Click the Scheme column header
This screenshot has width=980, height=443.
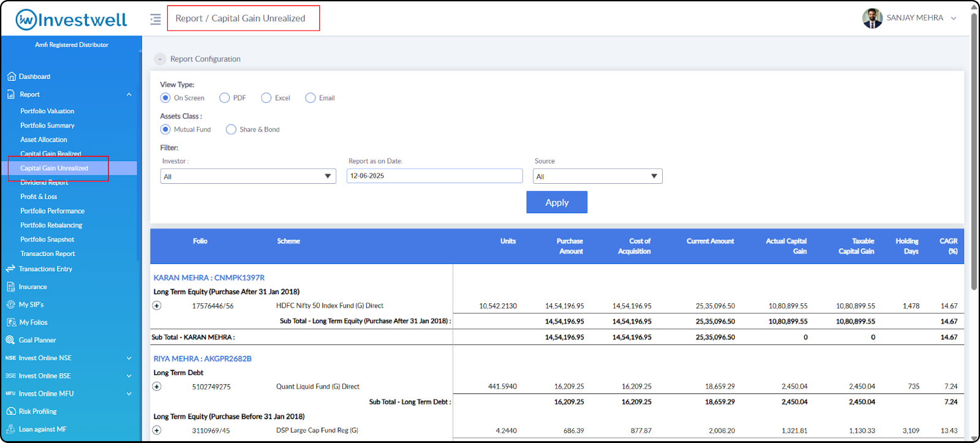[288, 241]
